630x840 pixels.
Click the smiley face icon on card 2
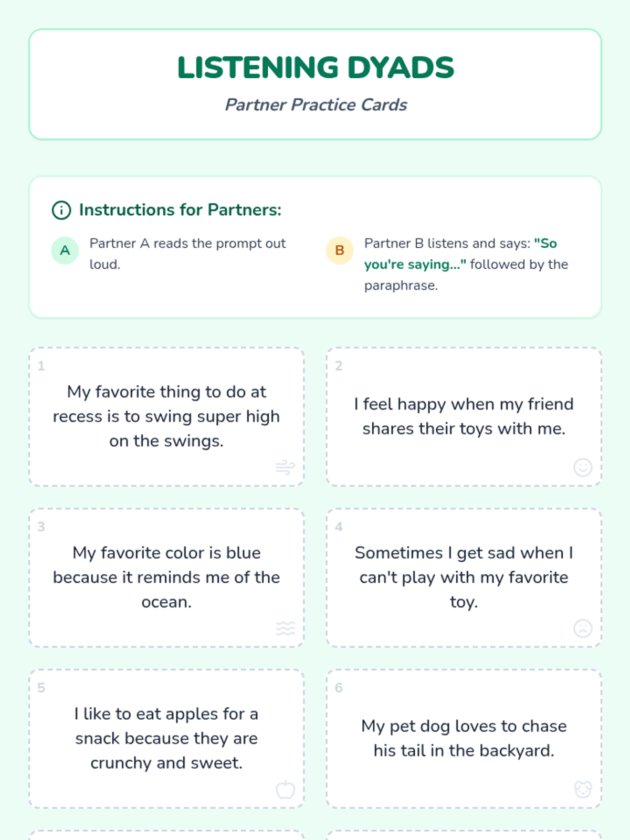[583, 467]
